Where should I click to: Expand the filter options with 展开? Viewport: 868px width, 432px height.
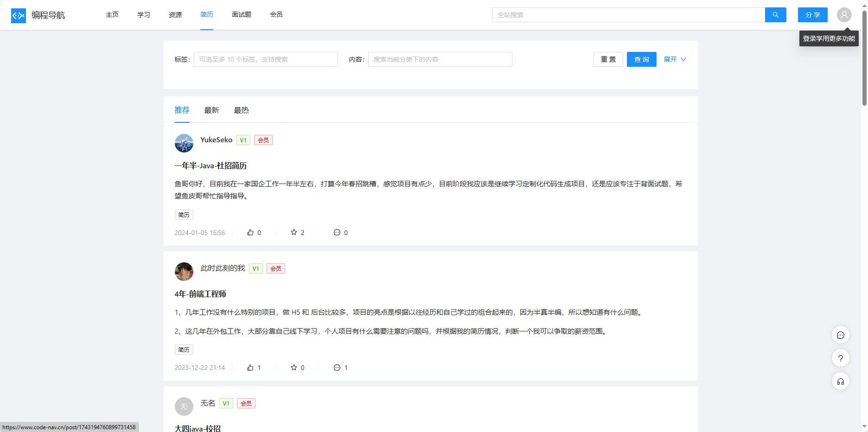(675, 59)
